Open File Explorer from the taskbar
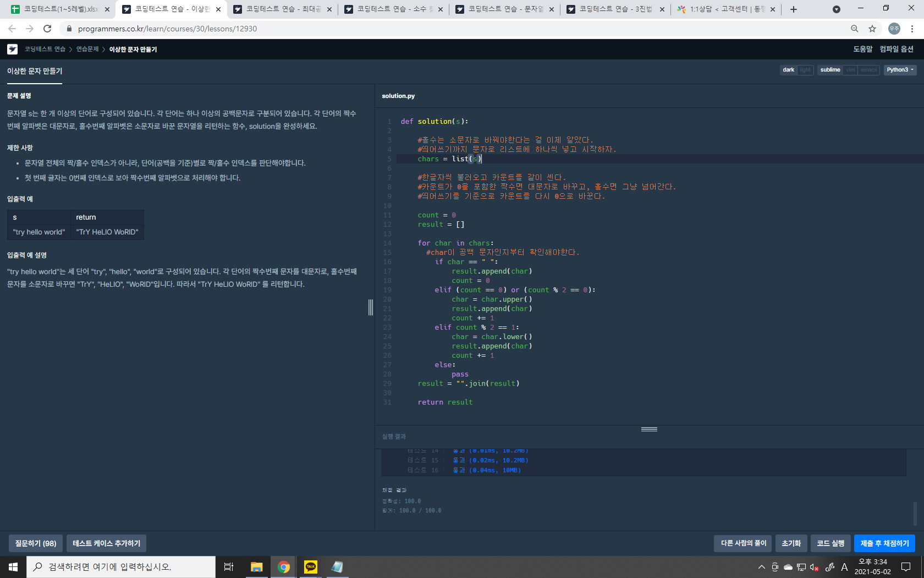The image size is (924, 578). pyautogui.click(x=256, y=566)
